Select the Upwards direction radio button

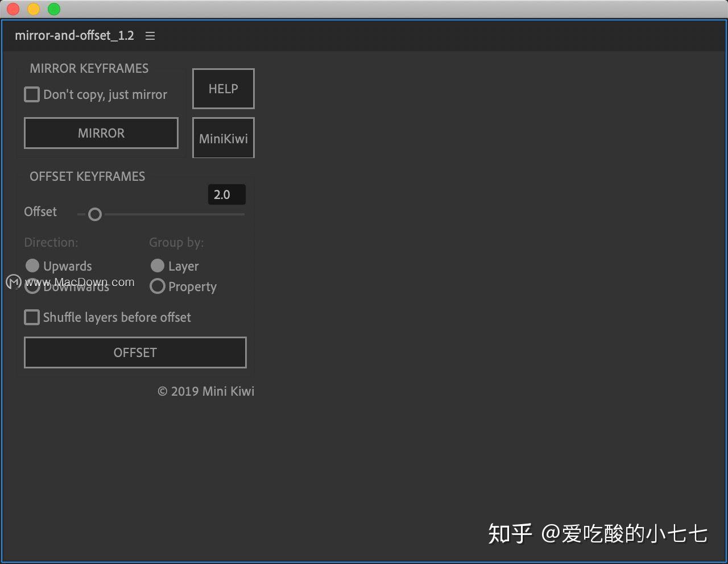point(32,266)
